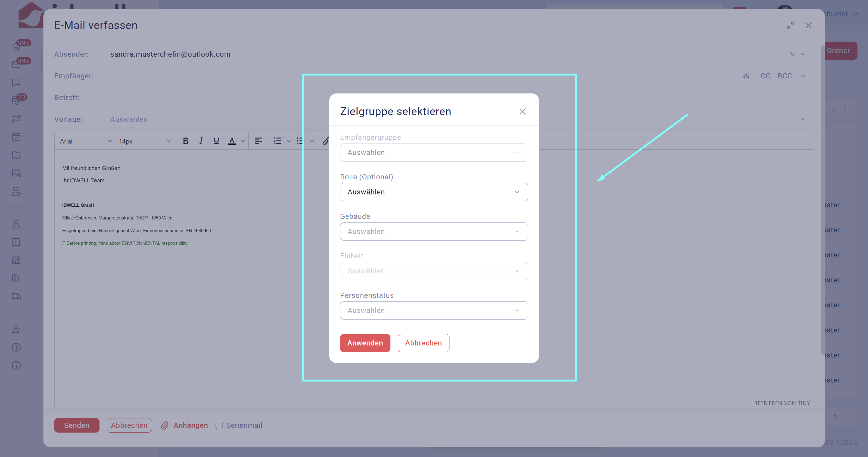Open the help question mark icon
Screen dimensions: 868x457
click(x=16, y=347)
